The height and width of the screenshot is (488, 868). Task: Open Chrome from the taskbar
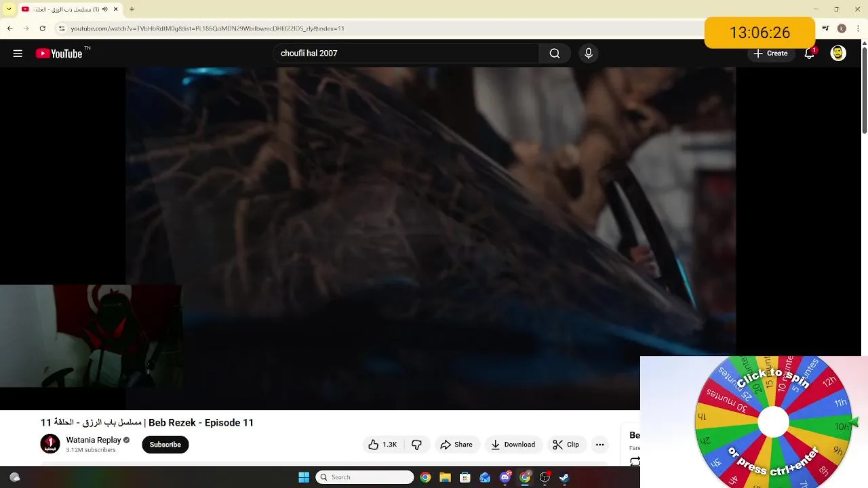click(425, 477)
